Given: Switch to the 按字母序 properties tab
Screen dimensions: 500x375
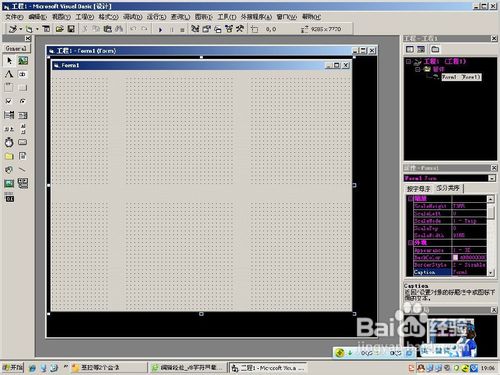Looking at the screenshot, I should tap(419, 189).
